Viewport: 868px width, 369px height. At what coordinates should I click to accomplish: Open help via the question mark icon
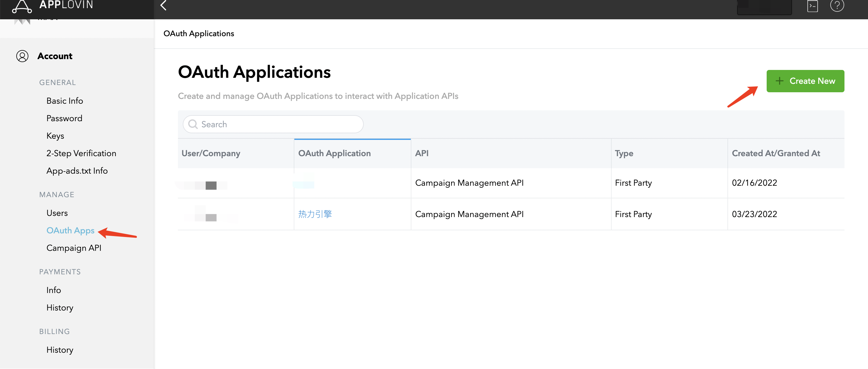(837, 6)
